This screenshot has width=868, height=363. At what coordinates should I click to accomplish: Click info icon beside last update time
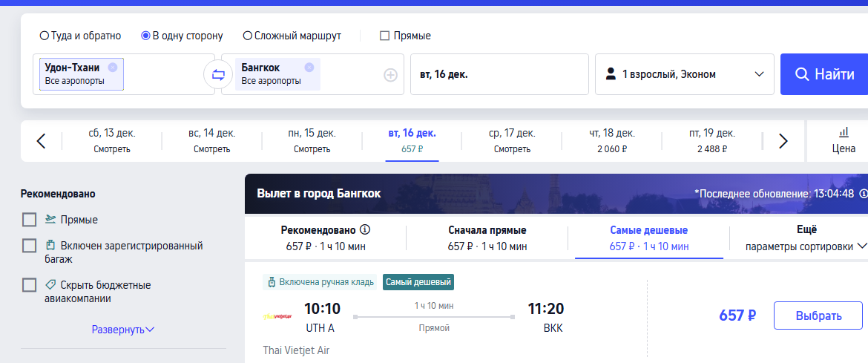(863, 194)
